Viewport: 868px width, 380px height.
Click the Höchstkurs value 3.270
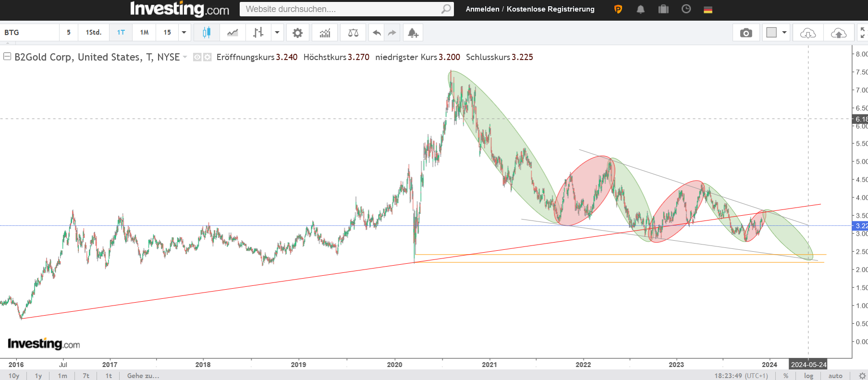click(359, 57)
